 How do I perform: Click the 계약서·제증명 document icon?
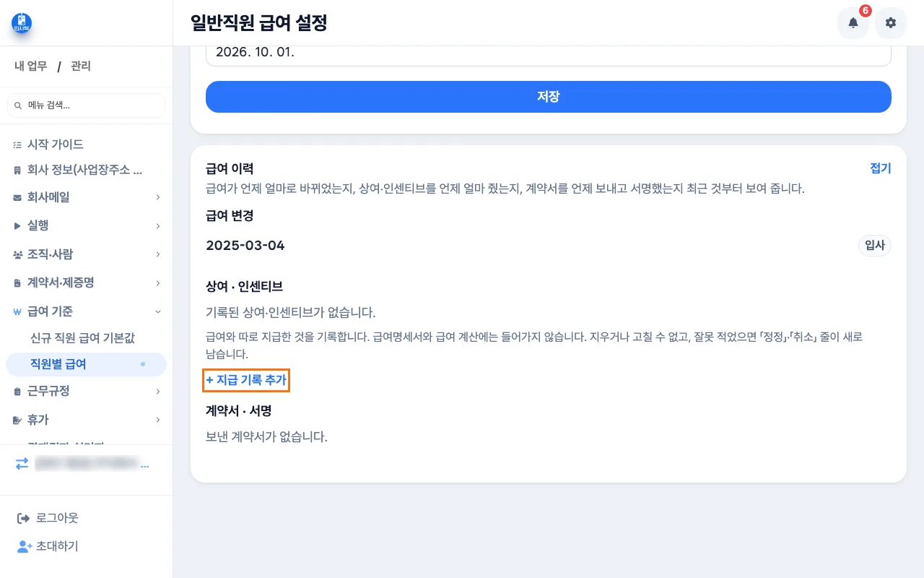click(x=17, y=283)
